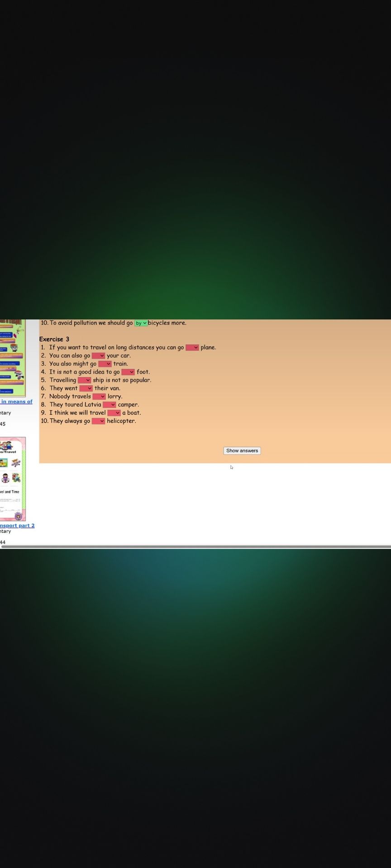Open dropdown before 'helicopter' in sentence 10
Image resolution: width=391 pixels, height=868 pixels.
pyautogui.click(x=98, y=421)
